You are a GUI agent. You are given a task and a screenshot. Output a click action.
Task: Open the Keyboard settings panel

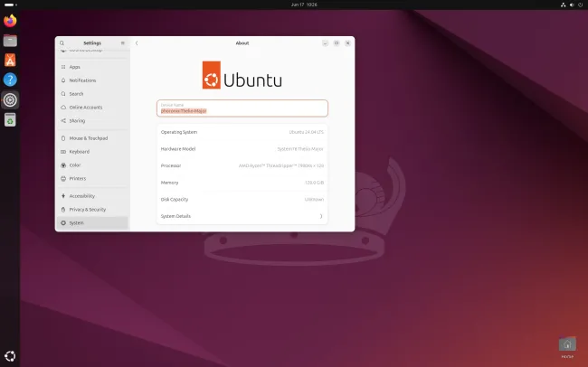[80, 152]
